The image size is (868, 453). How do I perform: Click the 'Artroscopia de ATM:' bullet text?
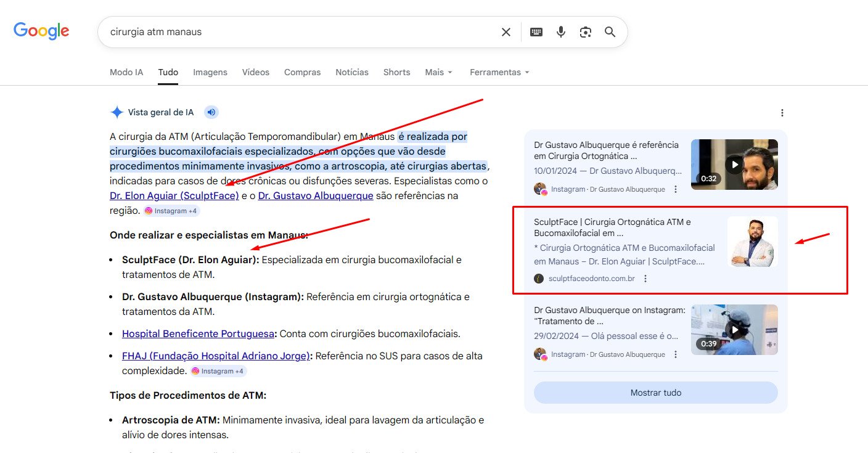pos(171,420)
